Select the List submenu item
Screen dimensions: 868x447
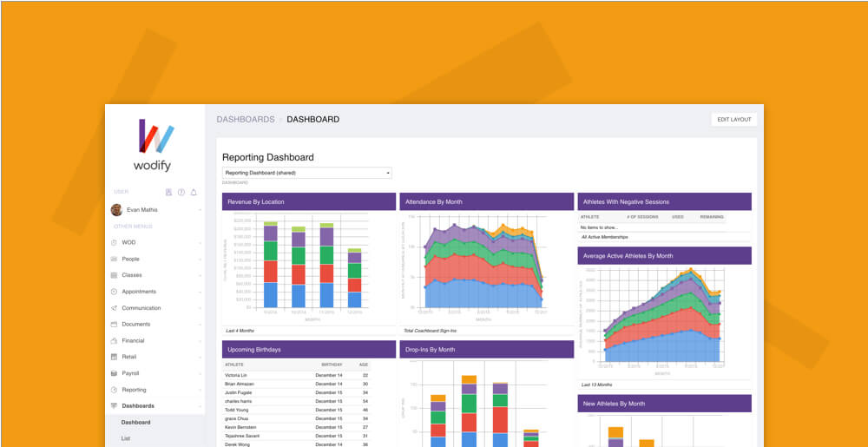(126, 438)
